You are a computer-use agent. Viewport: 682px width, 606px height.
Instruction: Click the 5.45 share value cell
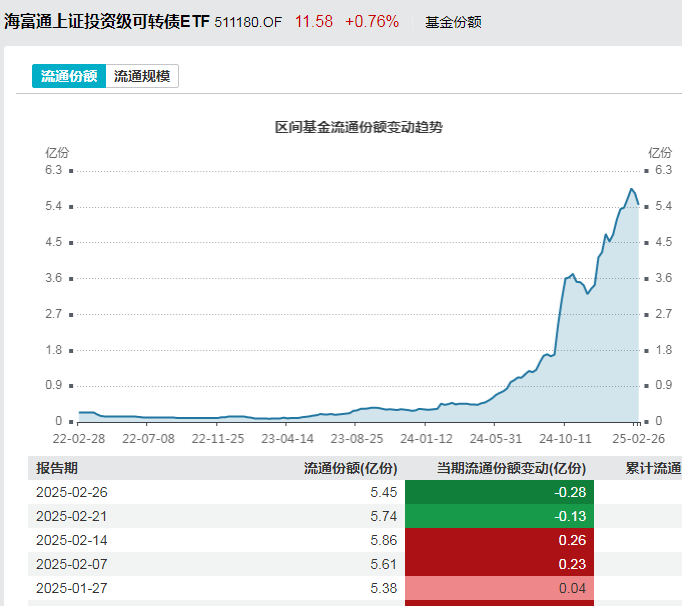[384, 492]
